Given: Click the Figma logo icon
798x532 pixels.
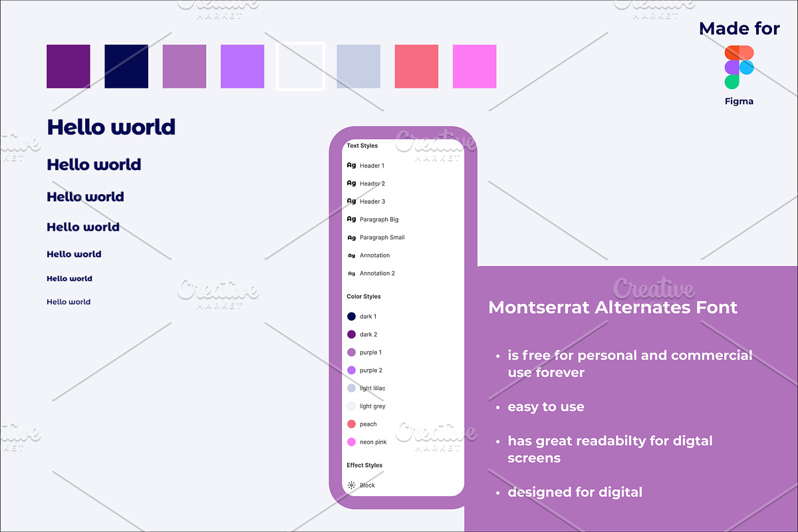Looking at the screenshot, I should click(739, 67).
